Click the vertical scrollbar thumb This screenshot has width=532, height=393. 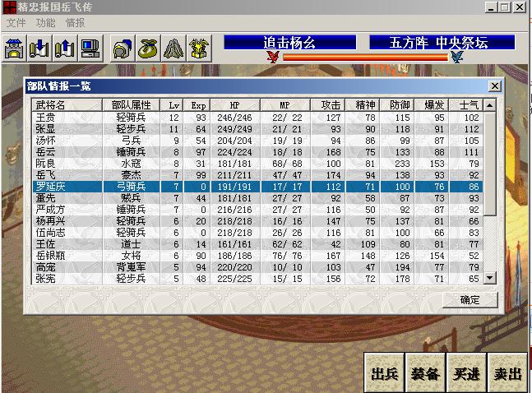click(x=489, y=164)
